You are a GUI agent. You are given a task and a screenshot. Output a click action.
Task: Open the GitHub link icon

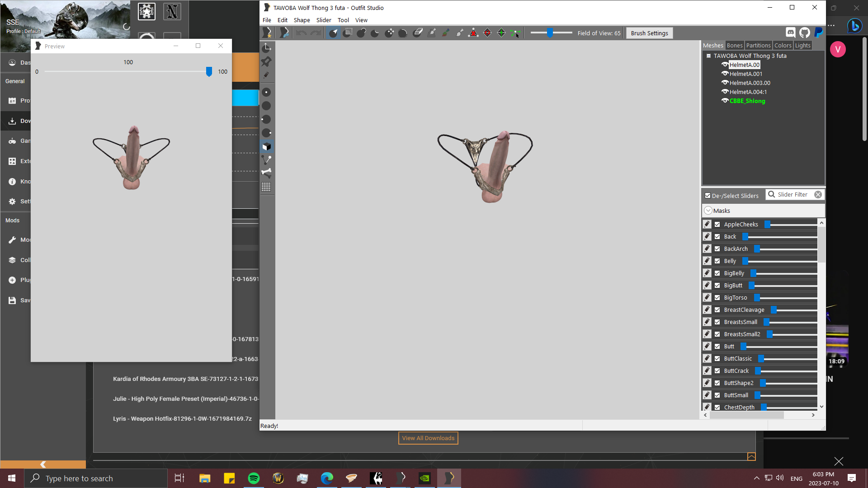pos(804,33)
